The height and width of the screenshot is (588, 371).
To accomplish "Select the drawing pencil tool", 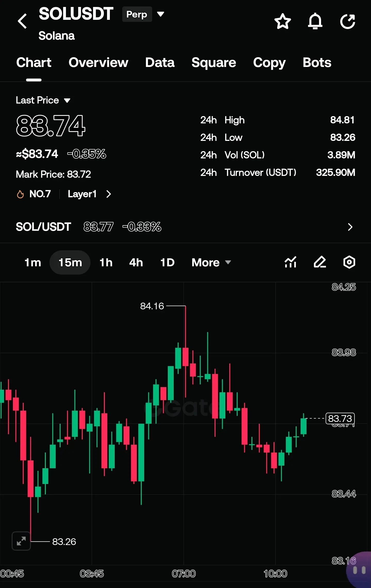I will [x=320, y=262].
